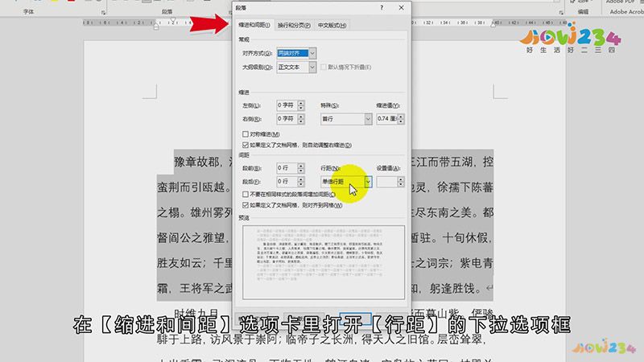Screen dimensions: 644x362
Task: Increase 段后 spacing after up arrow
Action: pyautogui.click(x=301, y=179)
